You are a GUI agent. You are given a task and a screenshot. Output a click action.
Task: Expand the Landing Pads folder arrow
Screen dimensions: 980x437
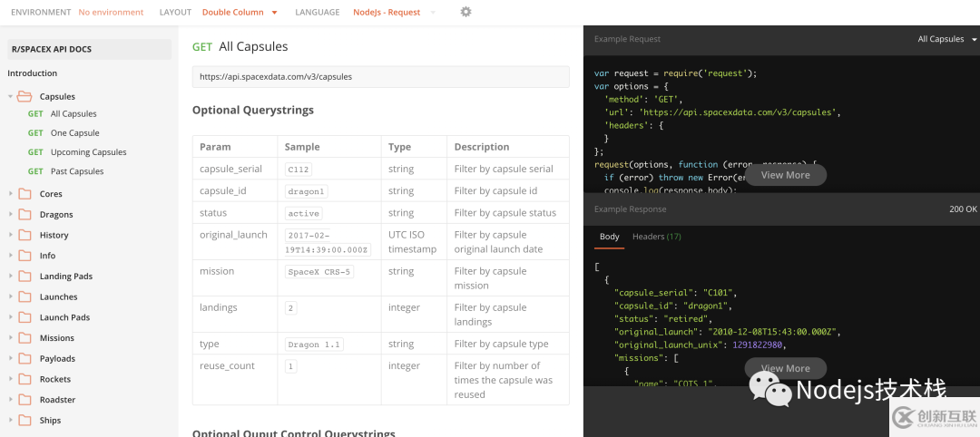pyautogui.click(x=10, y=276)
